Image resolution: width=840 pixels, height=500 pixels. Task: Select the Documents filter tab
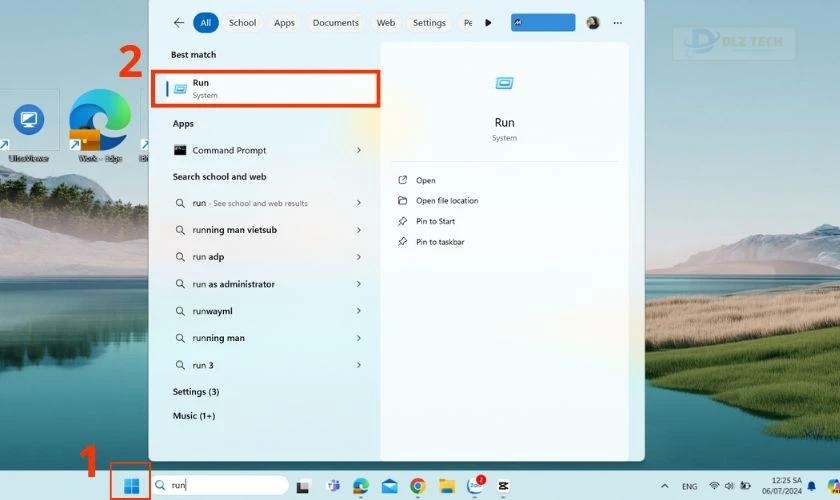coord(335,22)
